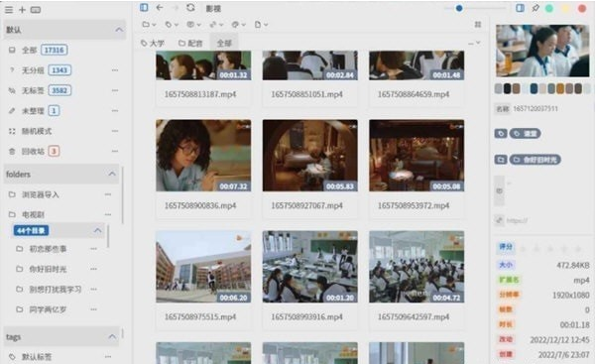Open more options for 默认标签

(108, 357)
